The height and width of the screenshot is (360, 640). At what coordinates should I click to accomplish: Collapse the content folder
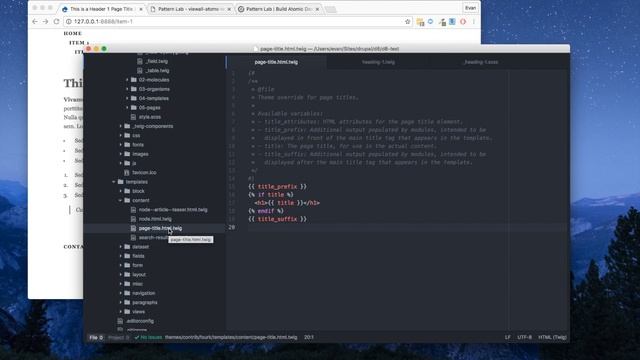pos(140,200)
